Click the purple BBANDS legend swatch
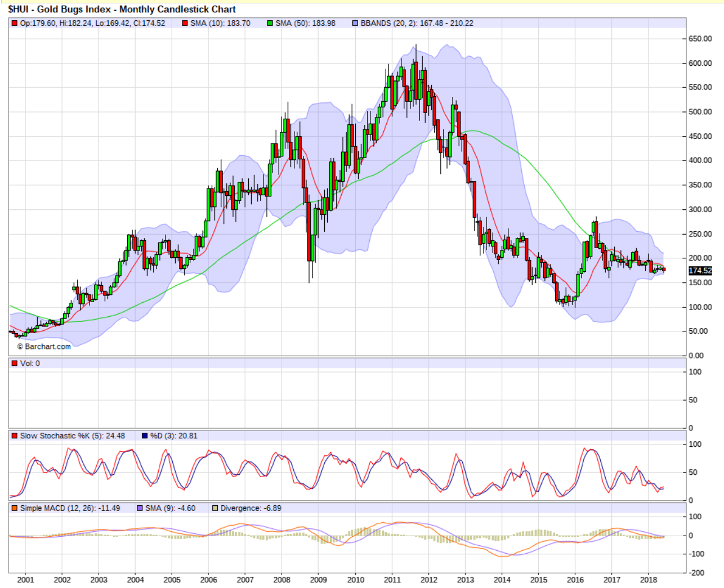Screen dimensions: 724x588 pyautogui.click(x=355, y=24)
